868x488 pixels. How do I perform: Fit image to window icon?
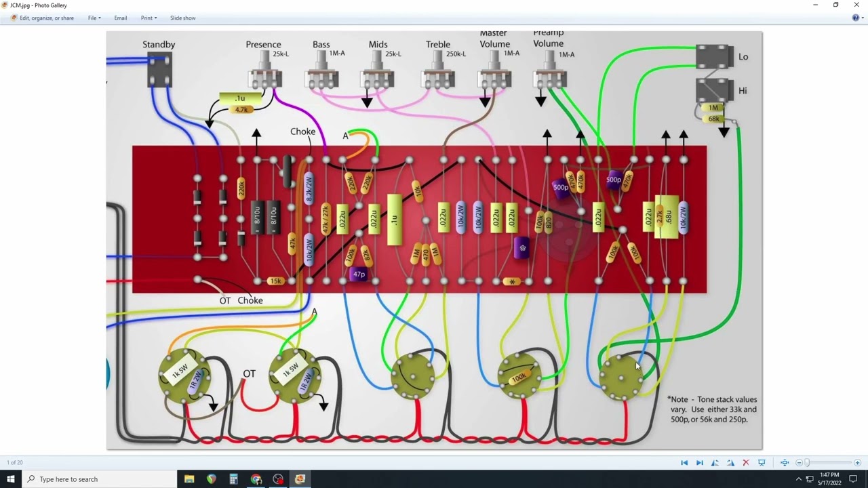785,463
